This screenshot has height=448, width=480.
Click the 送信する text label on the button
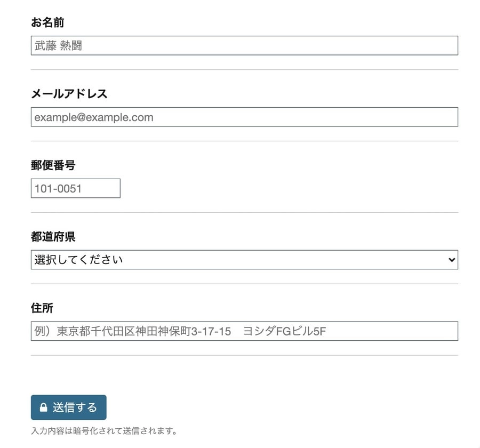click(75, 407)
